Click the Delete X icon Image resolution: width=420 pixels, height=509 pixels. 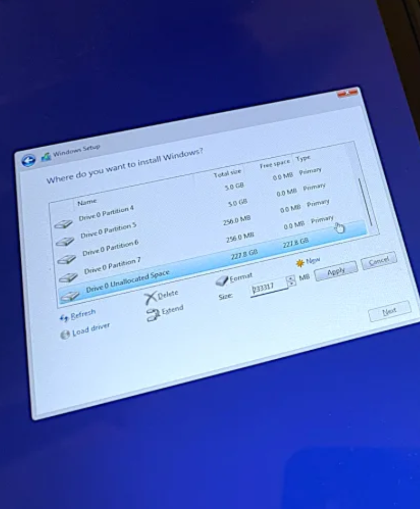(x=150, y=298)
